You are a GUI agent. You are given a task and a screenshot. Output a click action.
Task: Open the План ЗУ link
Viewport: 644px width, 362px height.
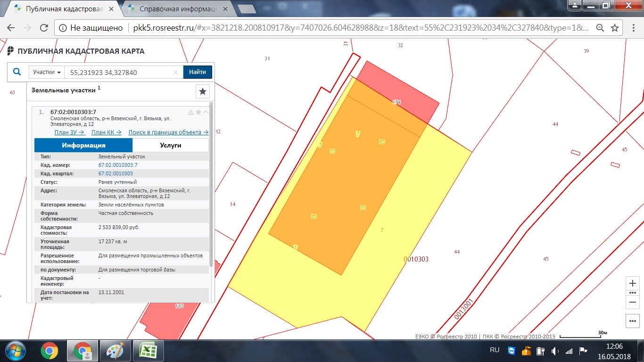click(69, 132)
